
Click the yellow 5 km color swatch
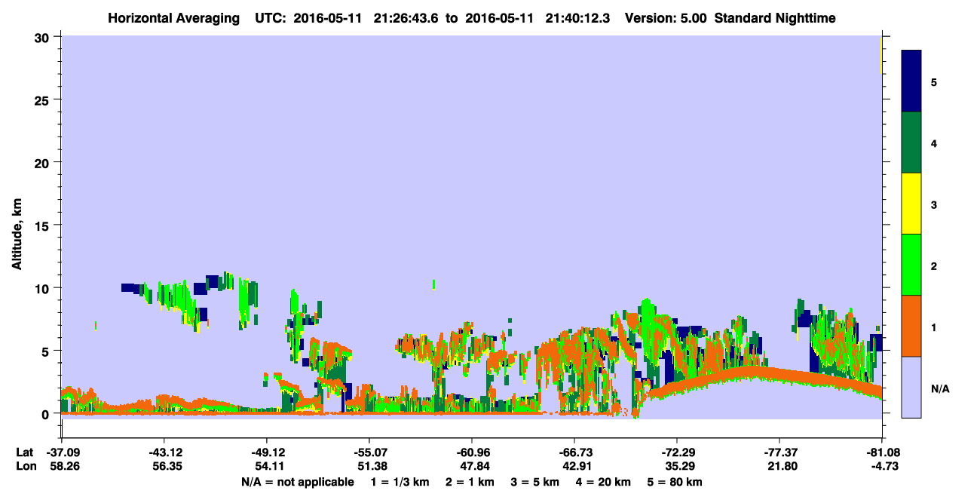911,204
